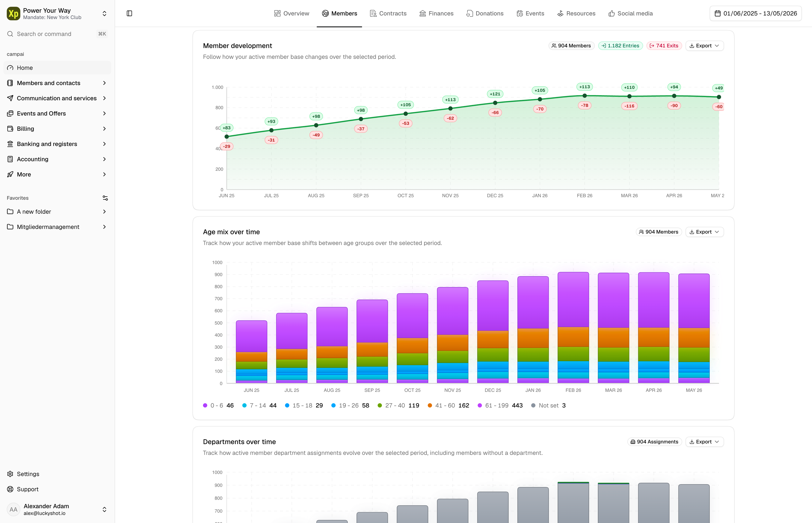
Task: Open Member development Export dropdown
Action: coord(704,46)
